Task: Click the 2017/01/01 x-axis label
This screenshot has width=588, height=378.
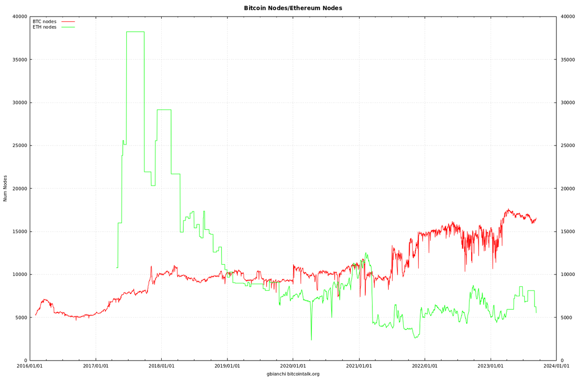Action: pos(96,366)
